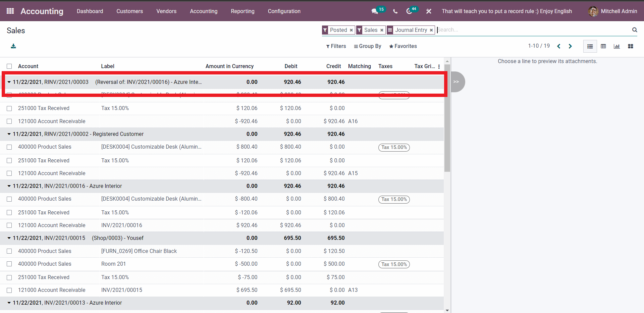This screenshot has width=644, height=313.
Task: Check the Account Receivable row labeled INV/2021/00016
Action: 9,225
